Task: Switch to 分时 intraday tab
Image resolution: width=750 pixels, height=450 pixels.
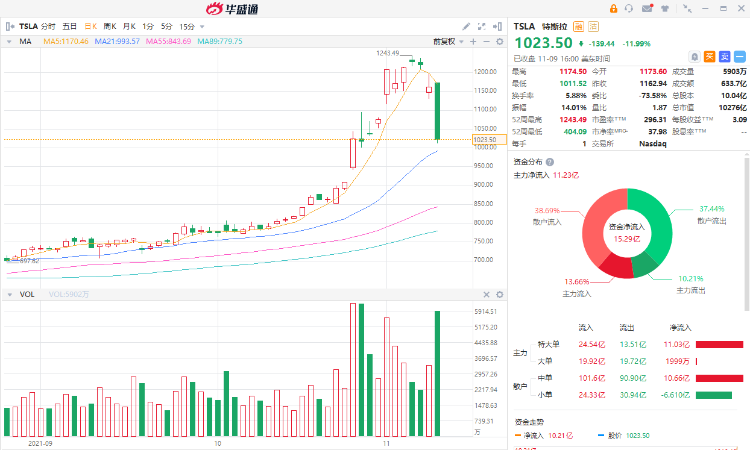Action: point(48,26)
